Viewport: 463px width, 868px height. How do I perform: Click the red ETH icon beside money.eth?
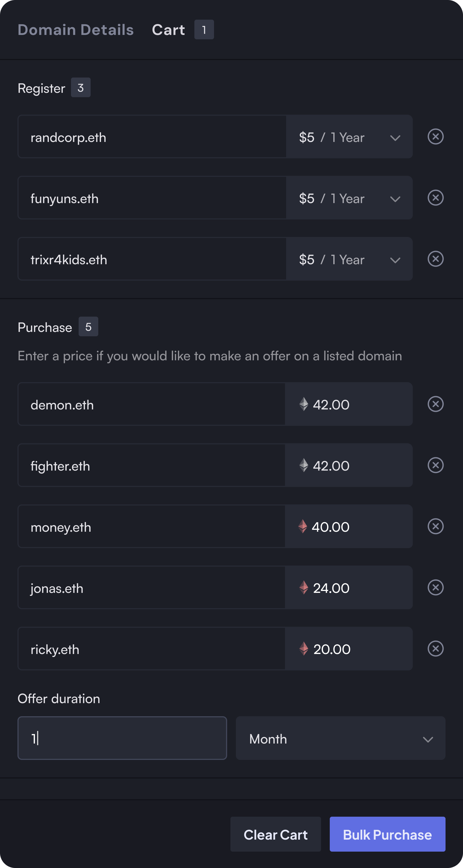[304, 527]
